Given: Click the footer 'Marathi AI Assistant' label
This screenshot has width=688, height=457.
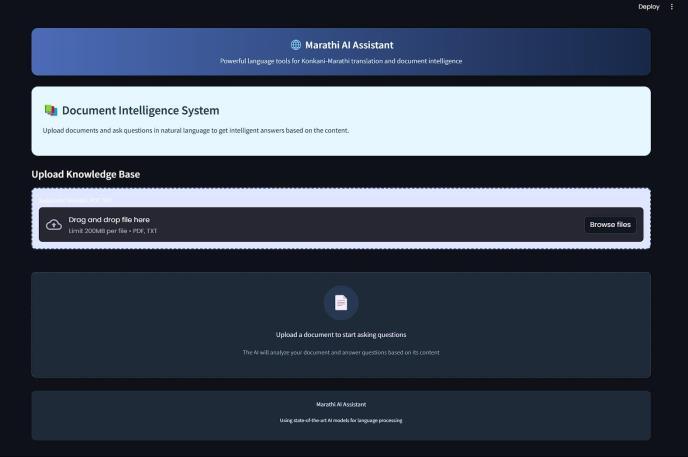Looking at the screenshot, I should 341,404.
